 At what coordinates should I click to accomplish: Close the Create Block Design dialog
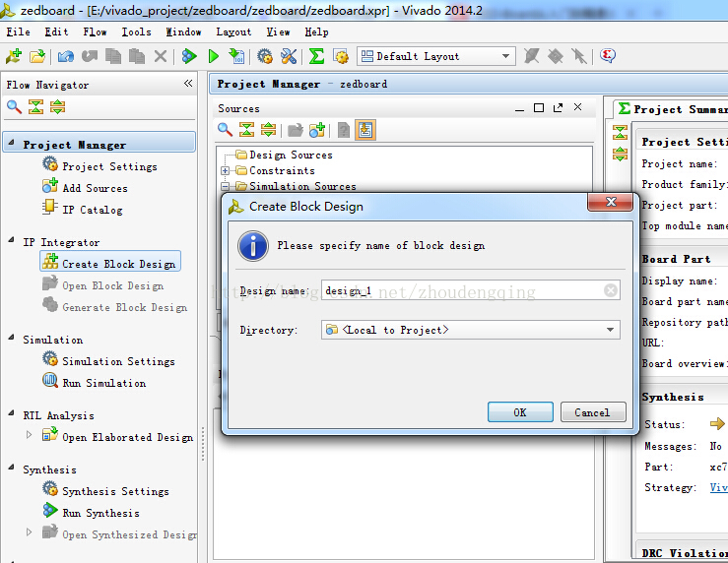[610, 202]
